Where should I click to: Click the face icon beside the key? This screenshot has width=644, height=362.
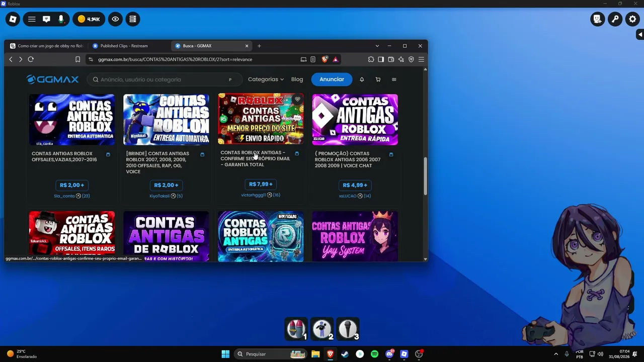(x=597, y=19)
